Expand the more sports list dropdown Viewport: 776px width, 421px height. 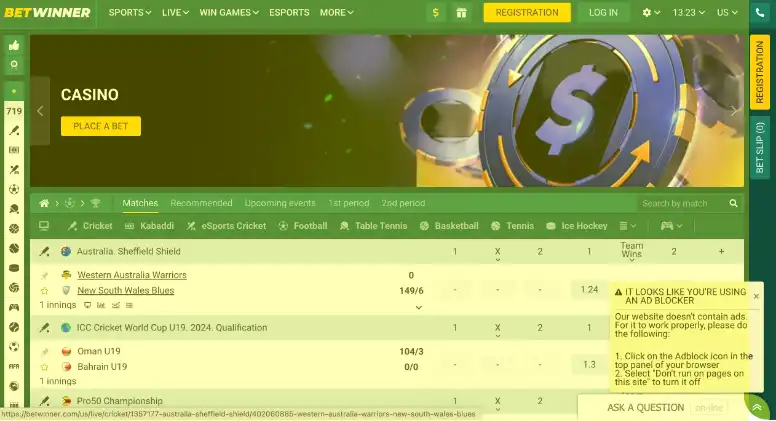click(x=628, y=226)
